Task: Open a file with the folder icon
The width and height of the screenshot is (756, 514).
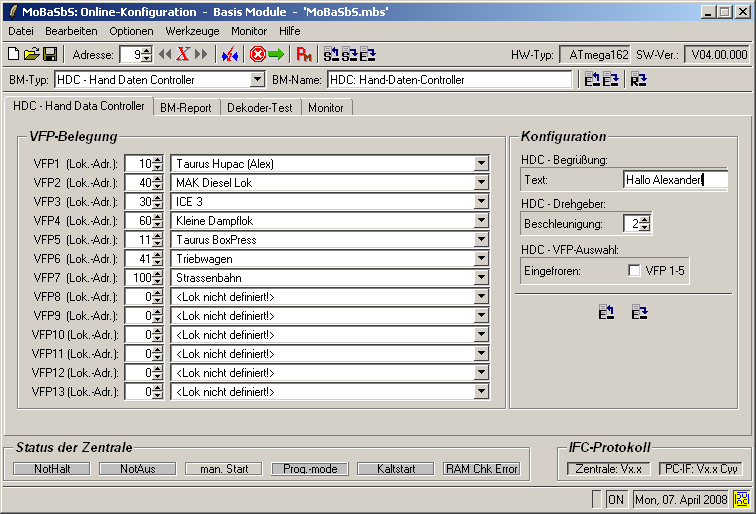Action: 30,54
